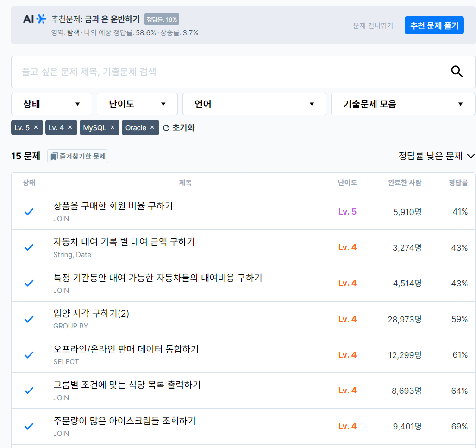Click the 추천 문제 풀기 button
Screen dimensions: 476x448
coord(434,25)
